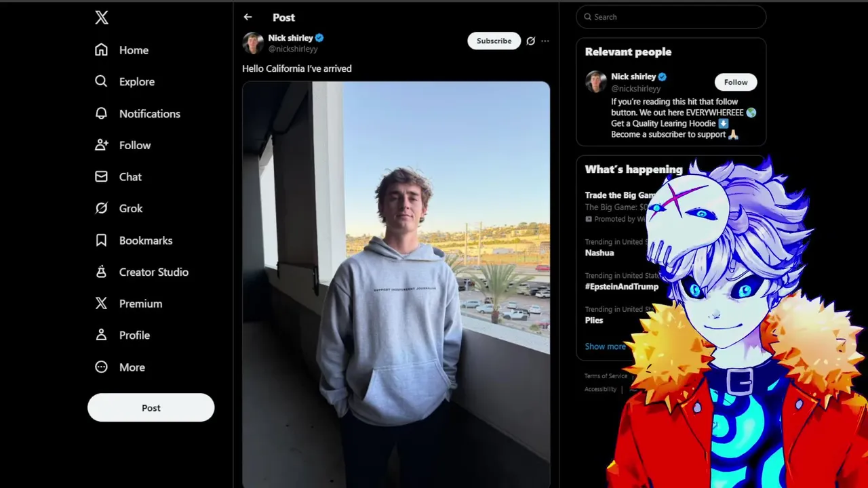Open the Grok icon in sidebar

coord(101,208)
